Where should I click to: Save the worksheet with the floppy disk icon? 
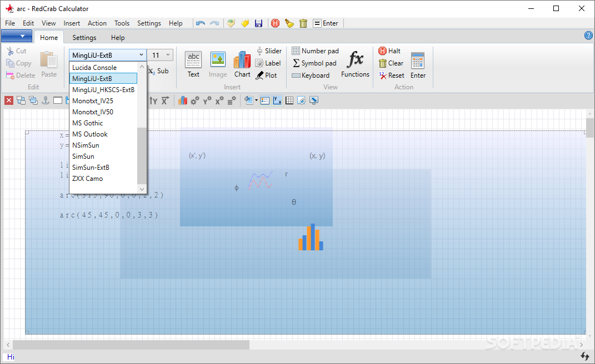[258, 23]
